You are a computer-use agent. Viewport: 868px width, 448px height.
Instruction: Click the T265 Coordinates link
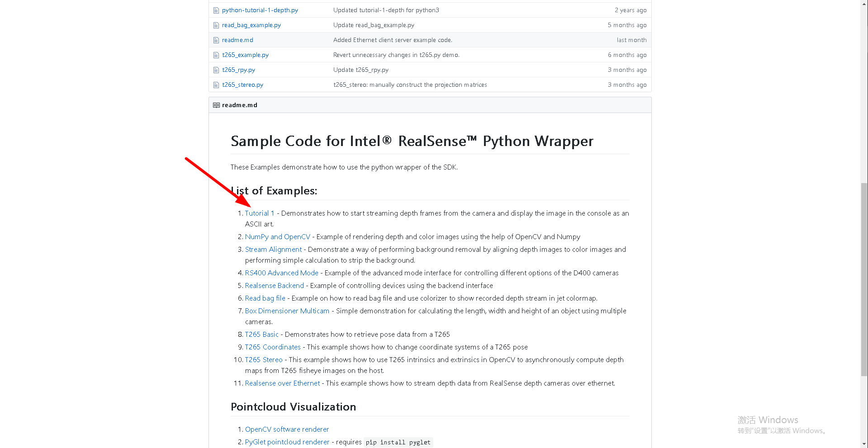[x=273, y=347]
